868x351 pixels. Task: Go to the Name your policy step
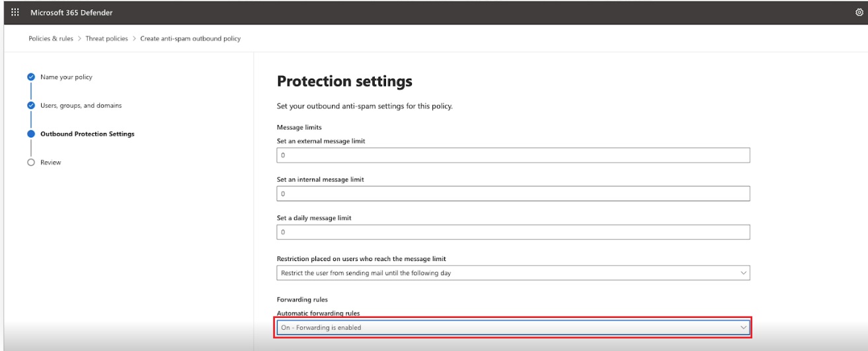tap(66, 77)
